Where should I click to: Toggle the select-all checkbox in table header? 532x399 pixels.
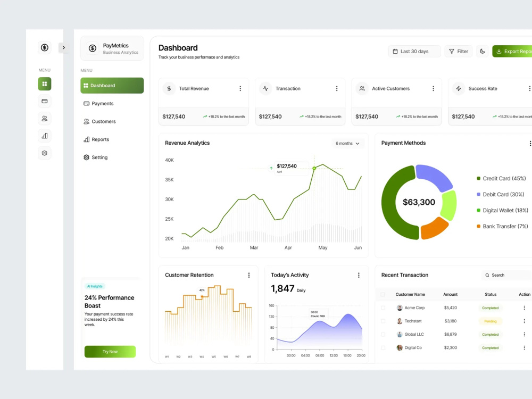click(x=383, y=295)
